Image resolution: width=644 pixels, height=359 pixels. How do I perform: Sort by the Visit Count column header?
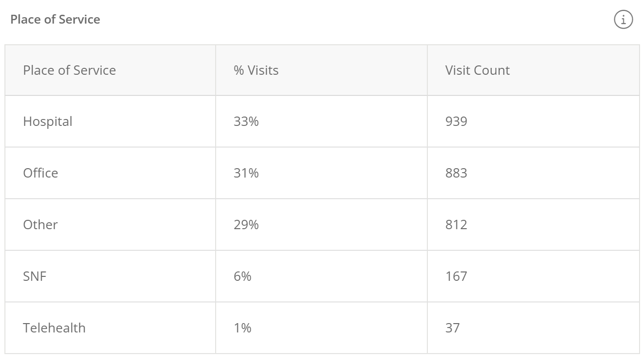[478, 70]
